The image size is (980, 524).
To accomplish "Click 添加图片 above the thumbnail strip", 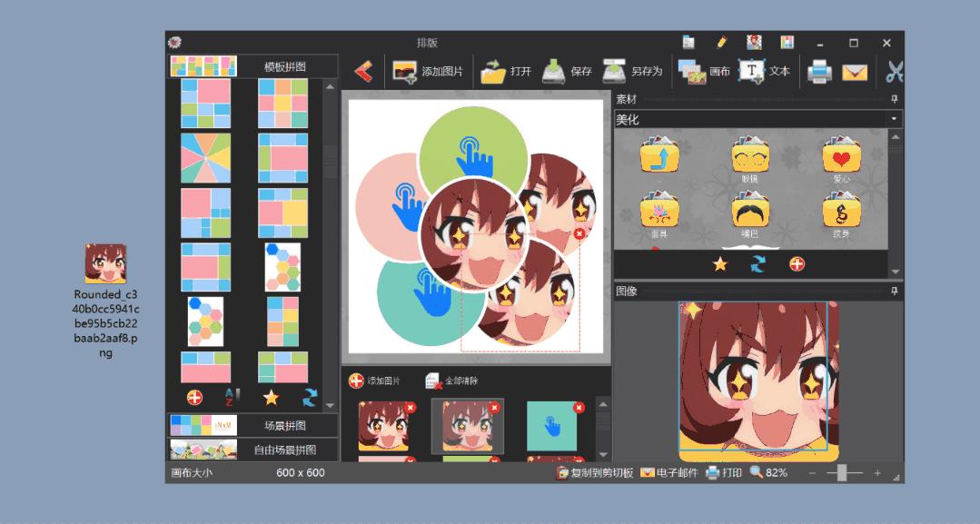I will [374, 381].
